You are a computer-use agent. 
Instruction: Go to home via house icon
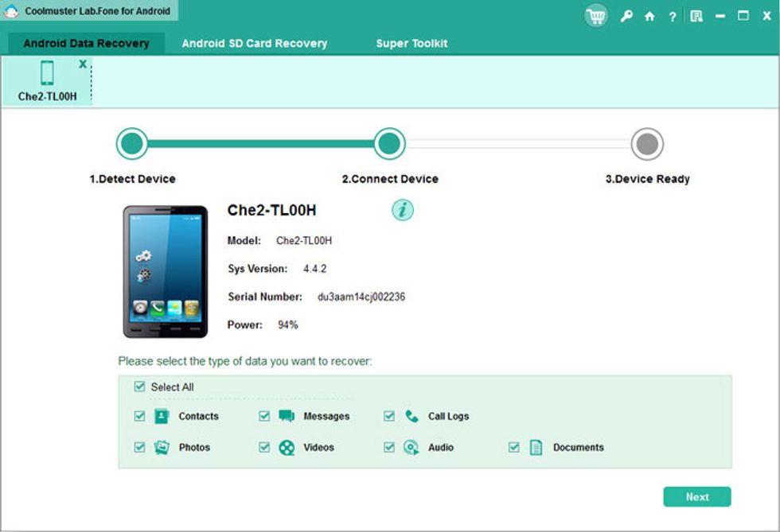click(649, 17)
